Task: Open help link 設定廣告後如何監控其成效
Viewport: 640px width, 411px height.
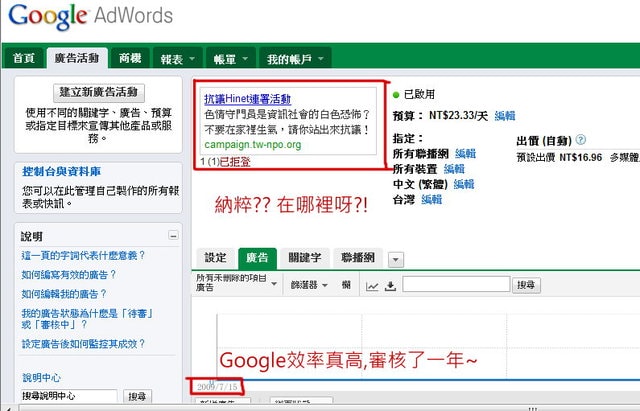Action: (83, 344)
